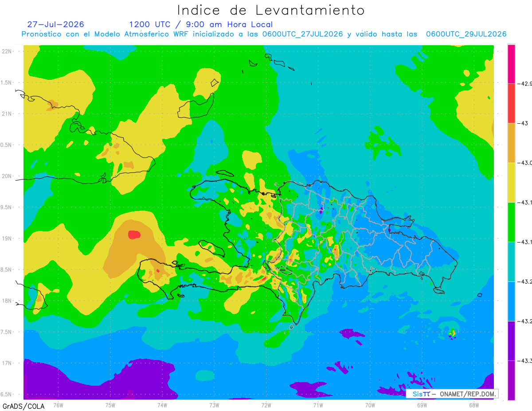Image resolution: width=532 pixels, height=411 pixels.
Task: Click the '22N' latitude label
Action: [x=7, y=51]
